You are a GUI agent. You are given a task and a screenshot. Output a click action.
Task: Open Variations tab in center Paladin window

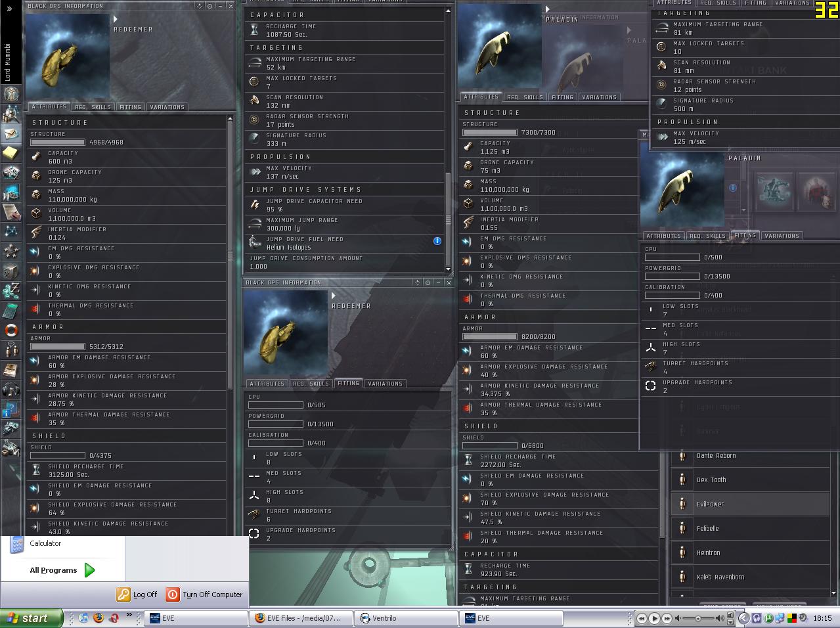point(599,97)
